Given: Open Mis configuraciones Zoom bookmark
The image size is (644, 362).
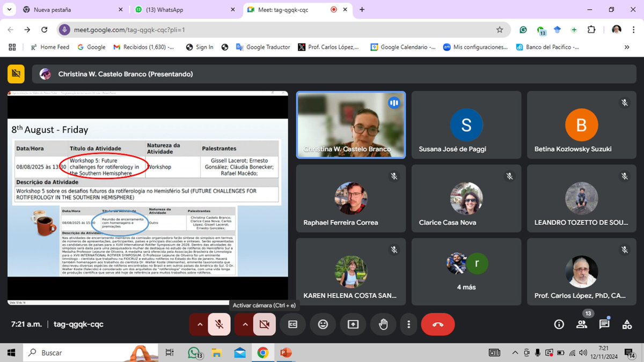Looking at the screenshot, I should (x=475, y=47).
